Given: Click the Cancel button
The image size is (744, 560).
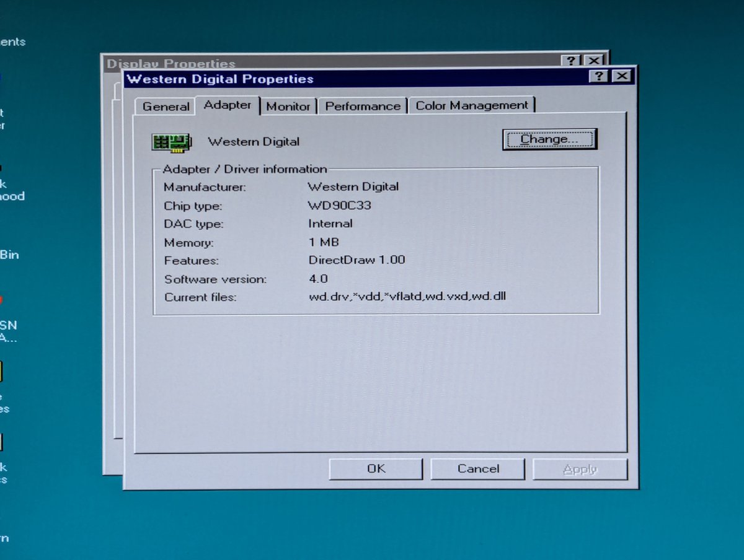Looking at the screenshot, I should (x=477, y=469).
